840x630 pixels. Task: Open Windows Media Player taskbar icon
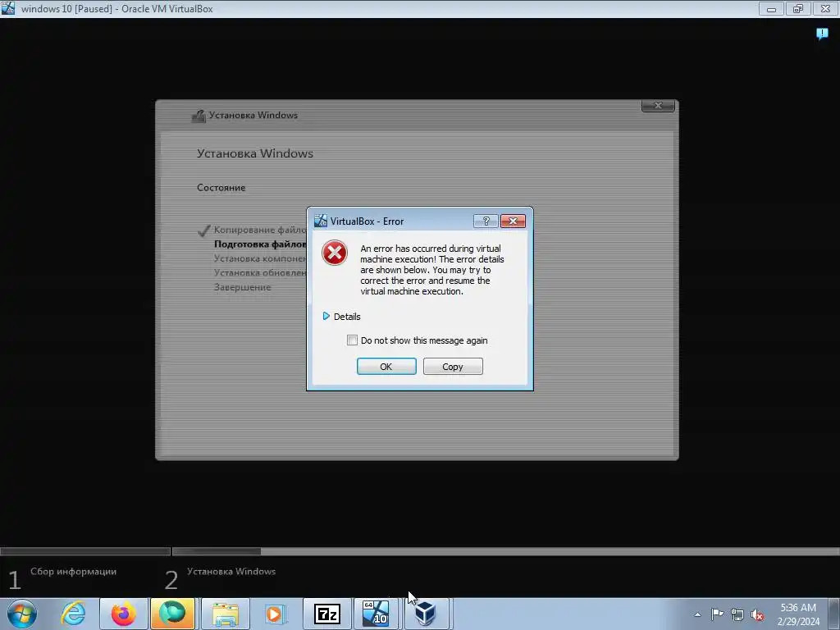point(276,614)
